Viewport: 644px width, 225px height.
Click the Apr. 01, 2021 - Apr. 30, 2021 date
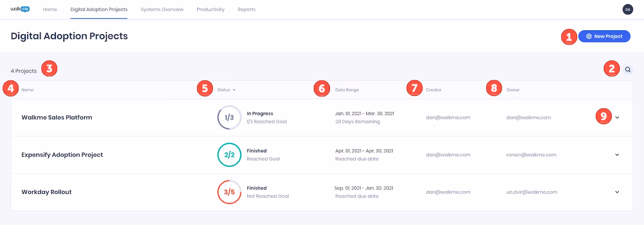click(364, 151)
